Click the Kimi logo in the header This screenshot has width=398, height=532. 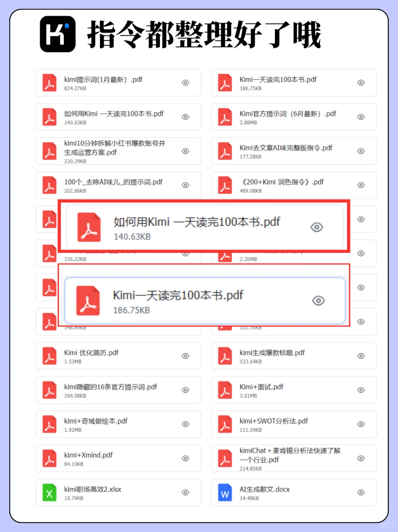click(58, 34)
